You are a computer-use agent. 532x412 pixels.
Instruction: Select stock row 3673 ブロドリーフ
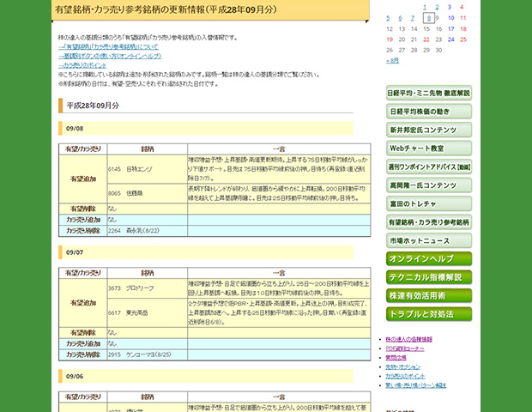[148, 288]
